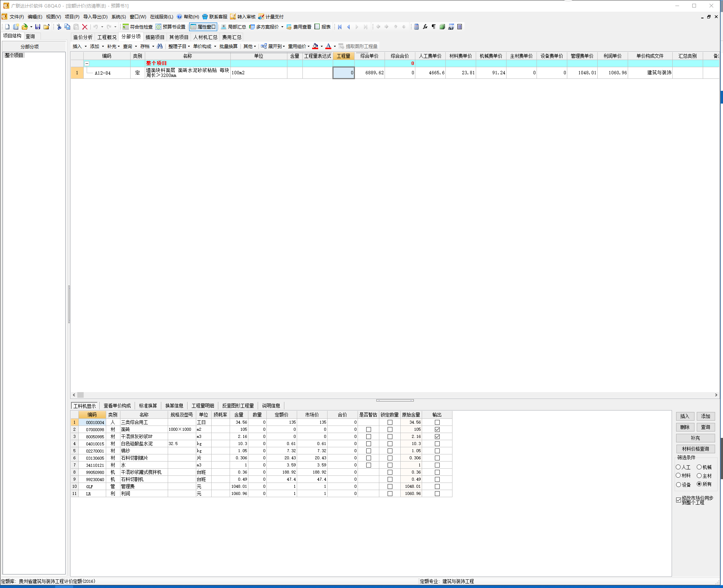Open 报表 reports
The width and height of the screenshot is (723, 588).
[x=323, y=27]
